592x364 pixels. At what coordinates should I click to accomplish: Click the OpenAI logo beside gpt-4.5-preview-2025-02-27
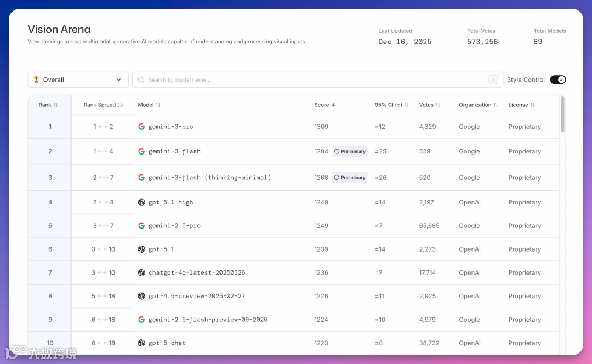141,296
